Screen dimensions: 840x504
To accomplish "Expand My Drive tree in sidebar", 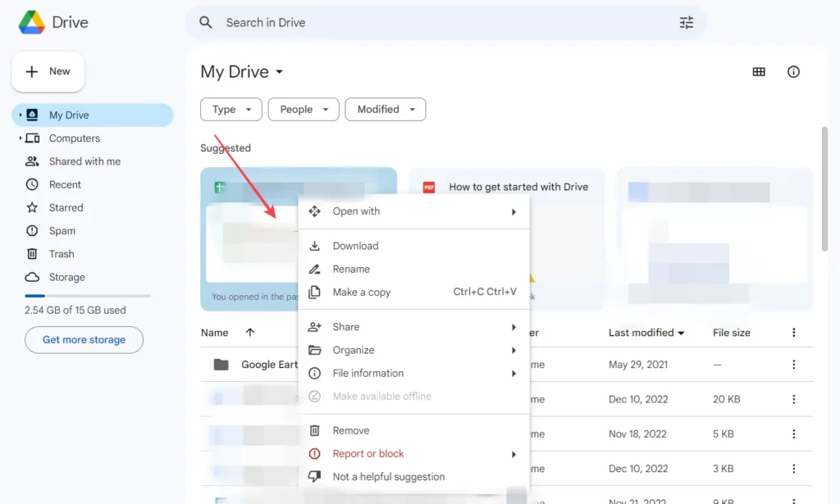I will pos(20,115).
